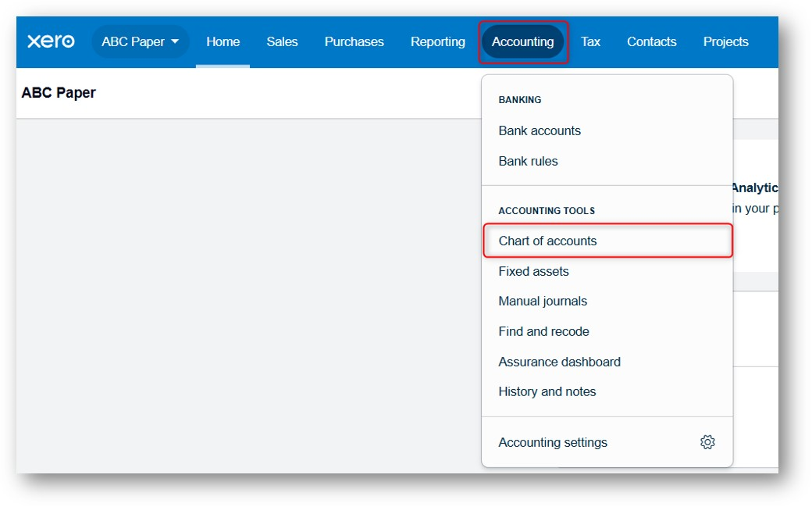The image size is (812, 507).
Task: Open Manual journals
Action: (x=607, y=302)
